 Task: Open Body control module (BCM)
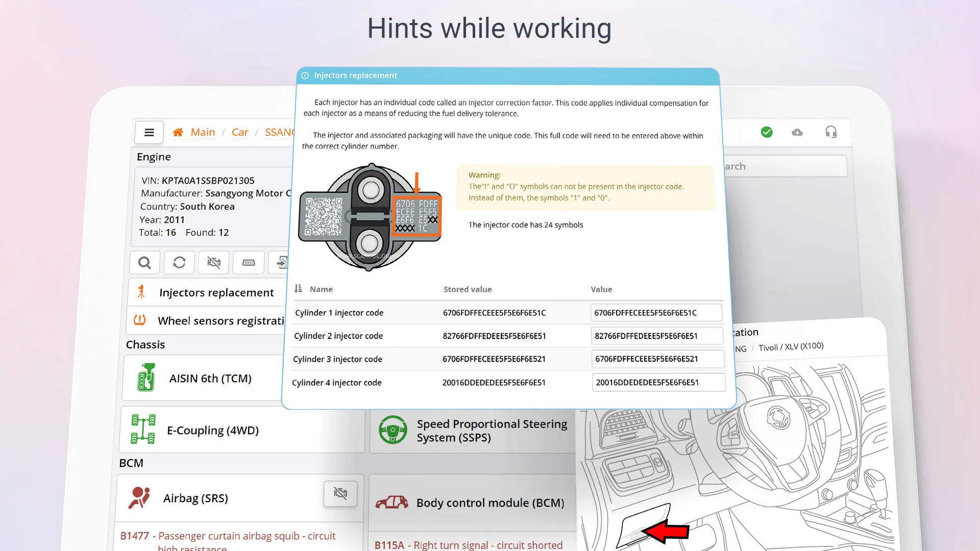(x=473, y=503)
